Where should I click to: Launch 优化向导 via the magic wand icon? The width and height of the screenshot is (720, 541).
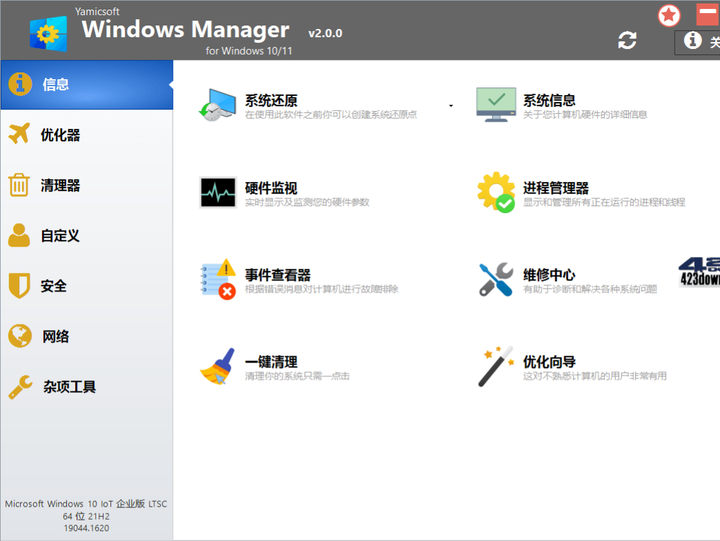coord(496,366)
